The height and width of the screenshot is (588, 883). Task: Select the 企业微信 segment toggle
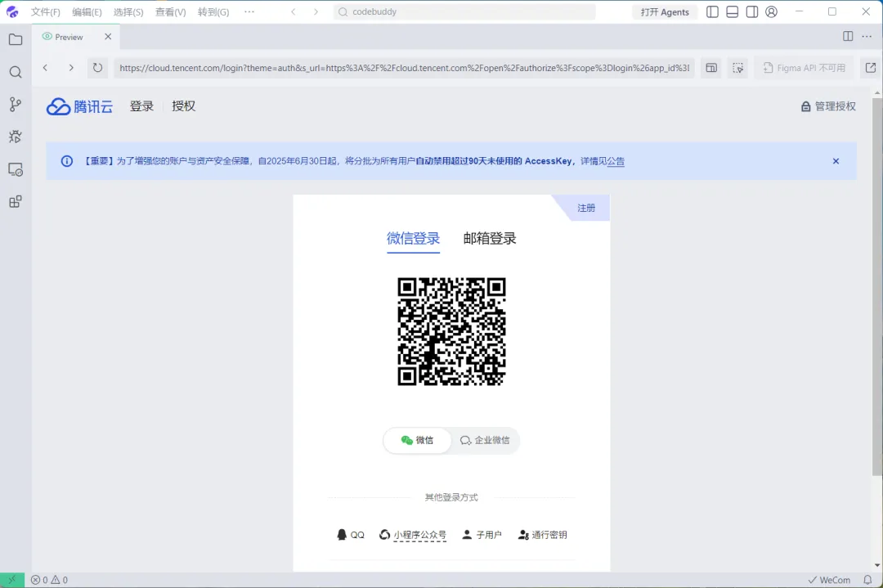[x=485, y=441]
